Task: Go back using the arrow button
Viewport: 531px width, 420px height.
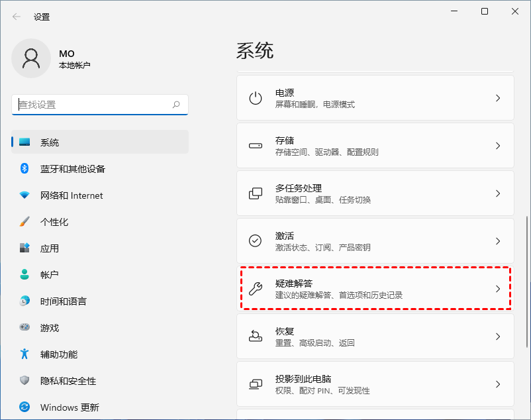Action: (x=15, y=17)
